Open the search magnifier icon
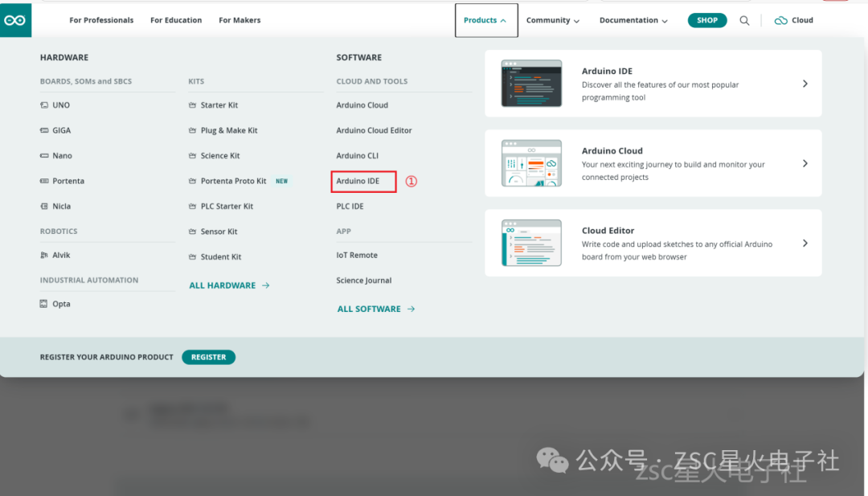Image resolution: width=868 pixels, height=496 pixels. click(x=744, y=20)
